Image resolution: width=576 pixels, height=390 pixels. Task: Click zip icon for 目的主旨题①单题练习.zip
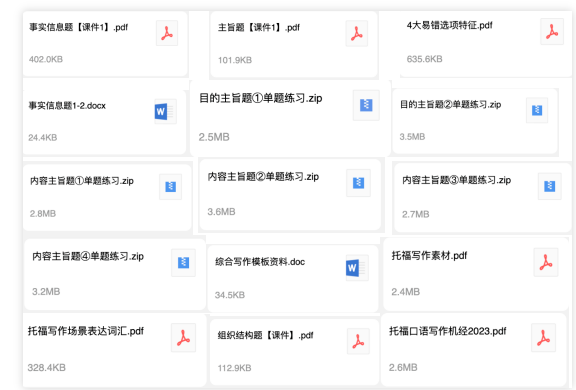click(x=366, y=105)
